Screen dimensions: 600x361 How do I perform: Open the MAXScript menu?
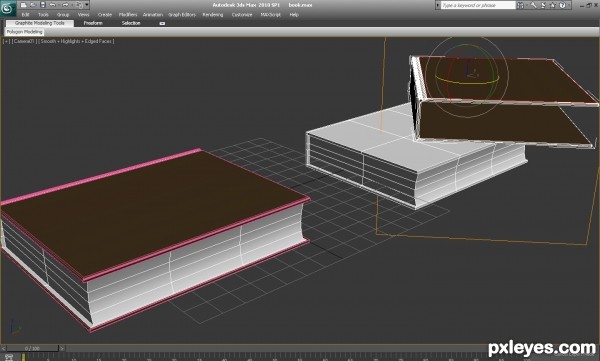point(271,15)
